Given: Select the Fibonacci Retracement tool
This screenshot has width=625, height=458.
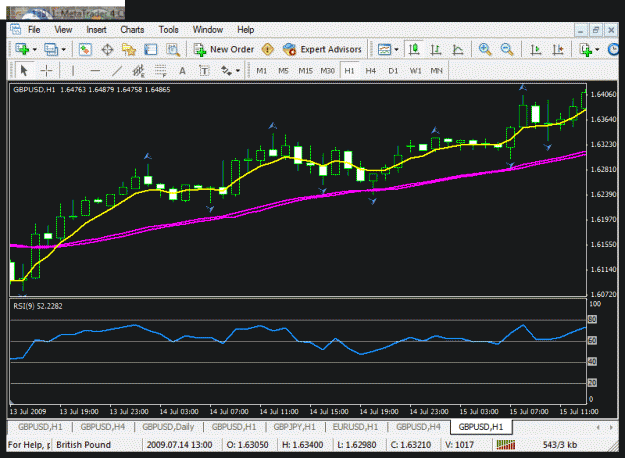Looking at the screenshot, I should (160, 71).
